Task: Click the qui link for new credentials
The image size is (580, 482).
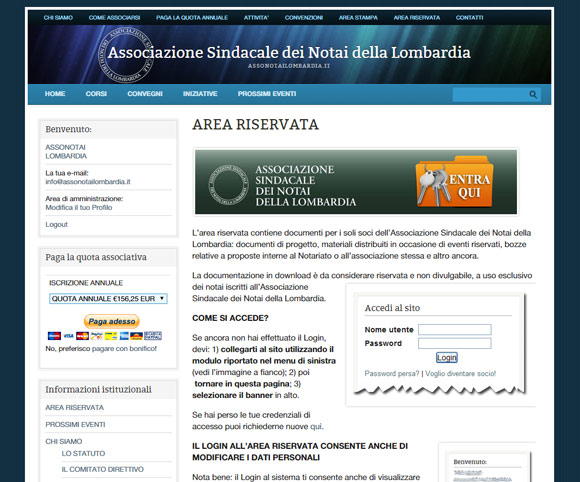Action: tap(316, 427)
